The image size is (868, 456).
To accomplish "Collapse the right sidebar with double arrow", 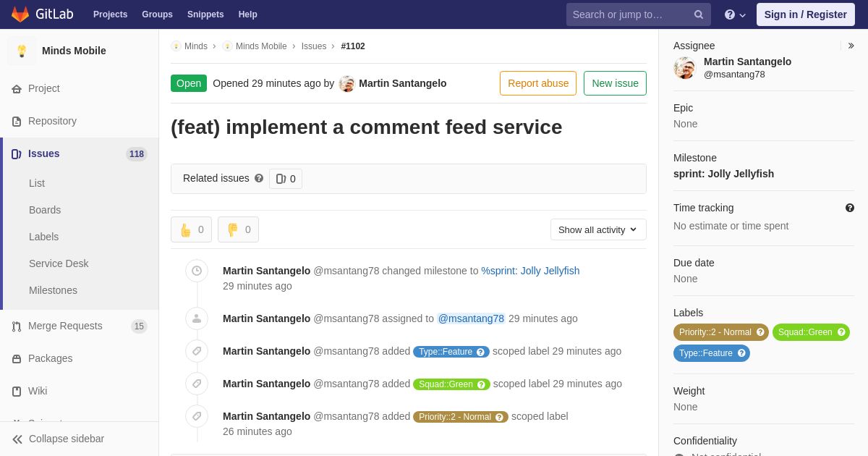I will [x=851, y=46].
